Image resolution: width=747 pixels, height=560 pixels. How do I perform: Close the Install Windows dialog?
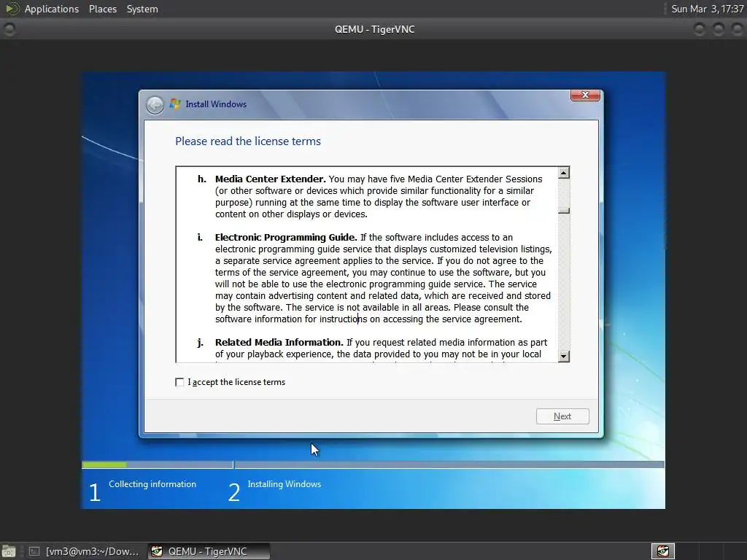[x=585, y=96]
